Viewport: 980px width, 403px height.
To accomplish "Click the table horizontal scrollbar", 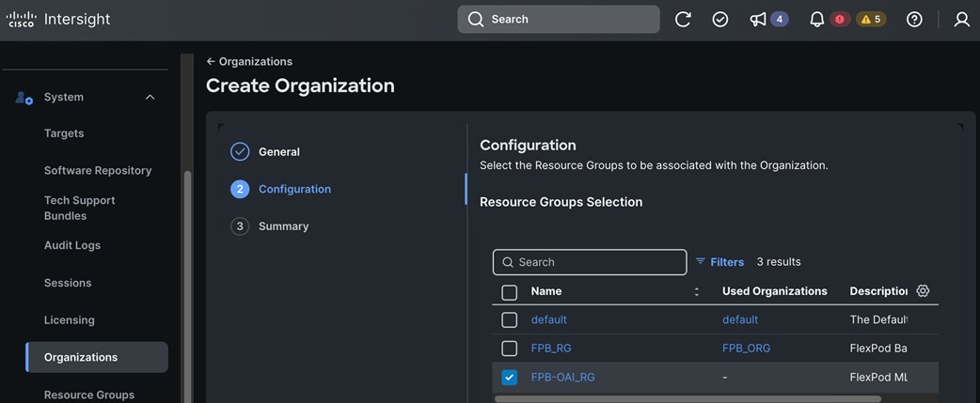I will tap(688, 398).
